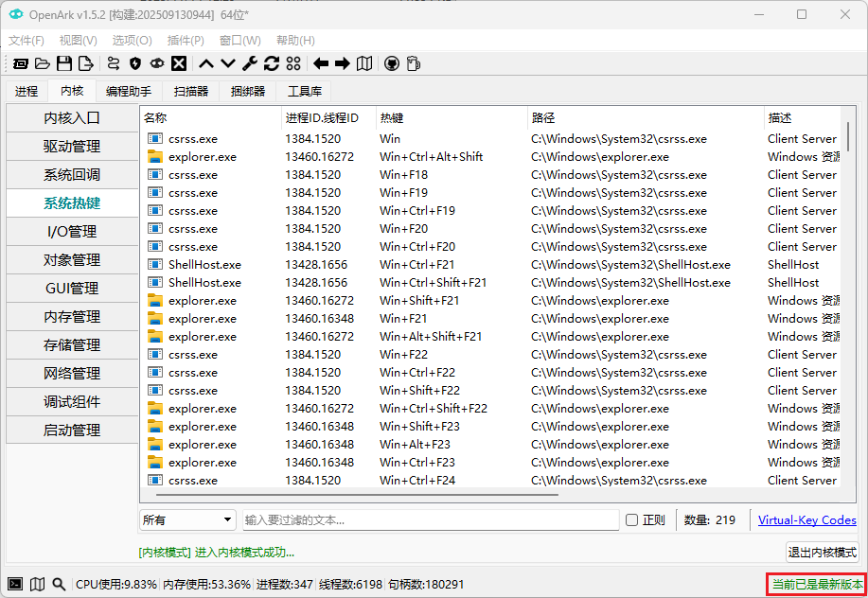868x598 pixels.
Task: Click the open folder toolbar icon
Action: pyautogui.click(x=42, y=63)
